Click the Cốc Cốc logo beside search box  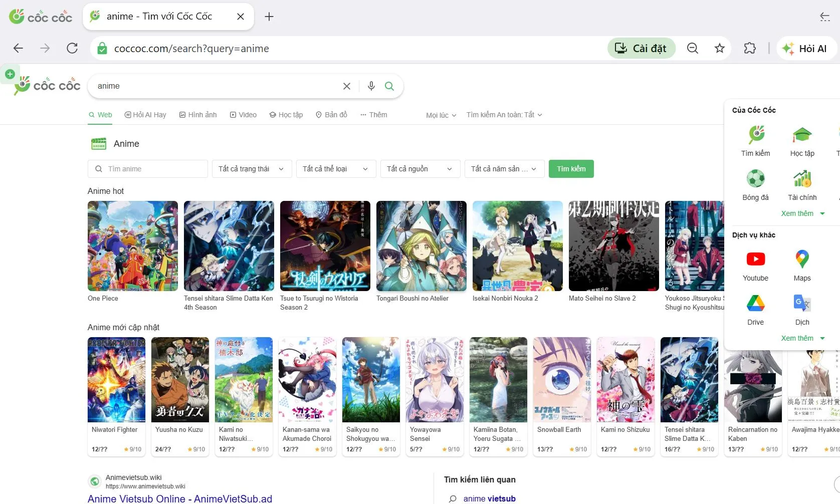[x=48, y=85]
